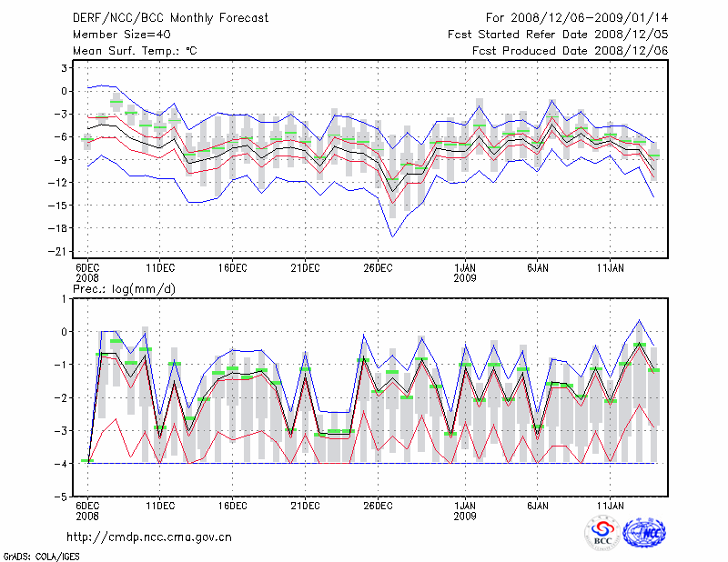Click the Prec.: log(mm/d) label
Image resolution: width=728 pixels, height=562 pixels.
124,288
